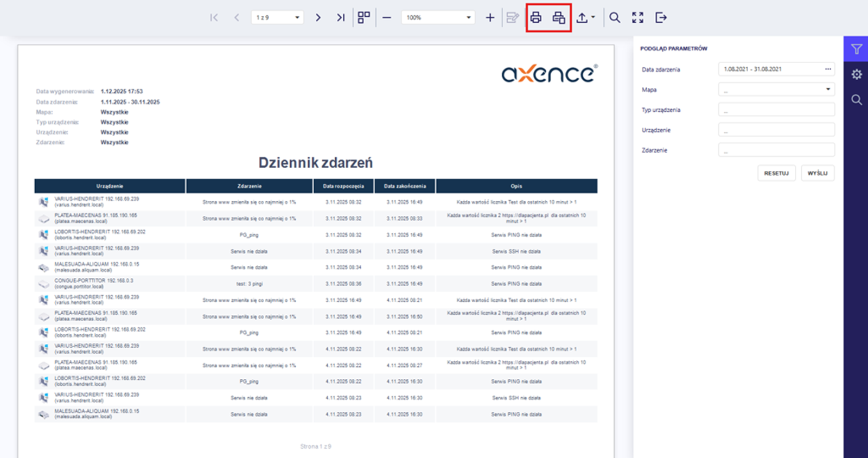Open the export format dropdown
The image size is (868, 458).
coord(585,17)
